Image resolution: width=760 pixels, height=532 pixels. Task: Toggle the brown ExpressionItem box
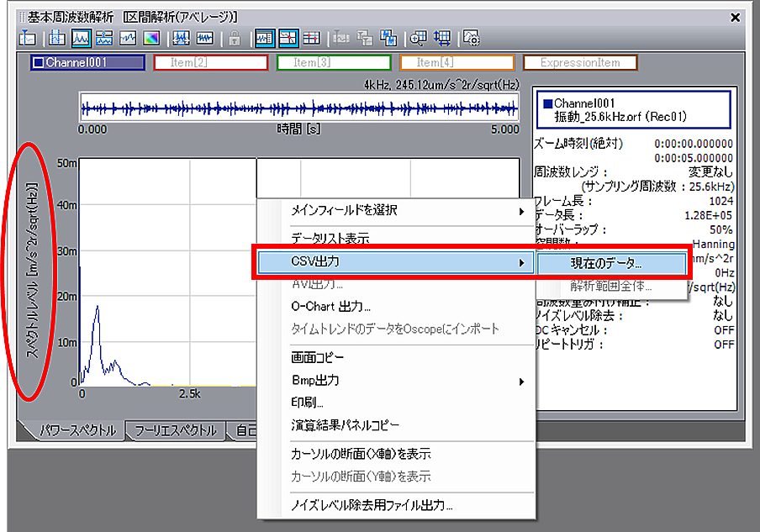pos(580,62)
